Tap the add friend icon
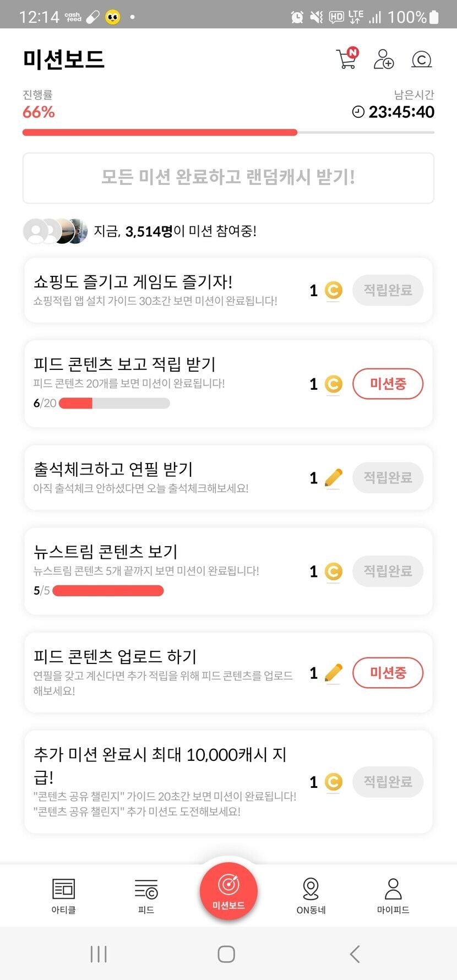457x980 pixels. 384,59
